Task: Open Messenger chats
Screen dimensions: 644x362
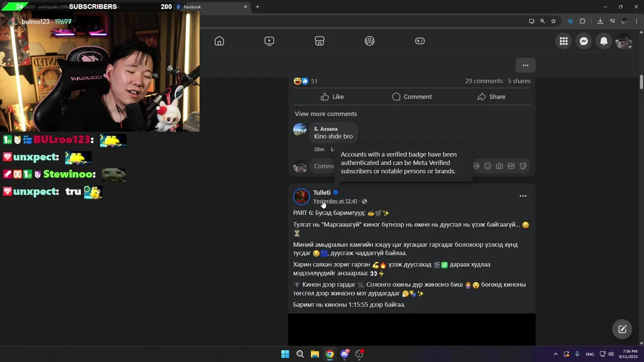Action: (x=584, y=41)
